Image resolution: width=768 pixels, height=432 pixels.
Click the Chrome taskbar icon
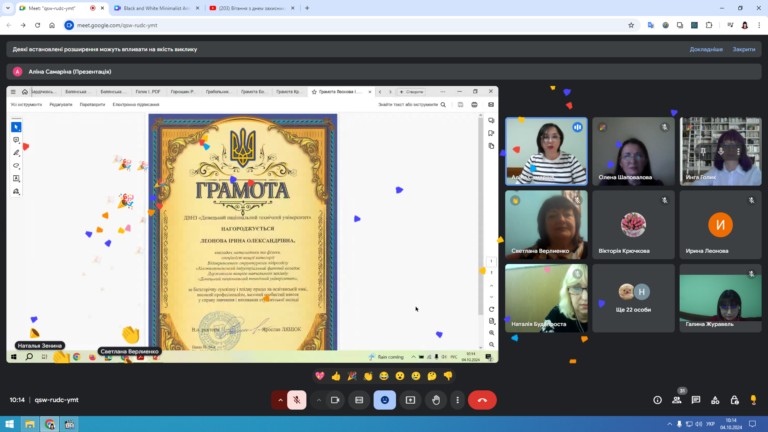49,424
